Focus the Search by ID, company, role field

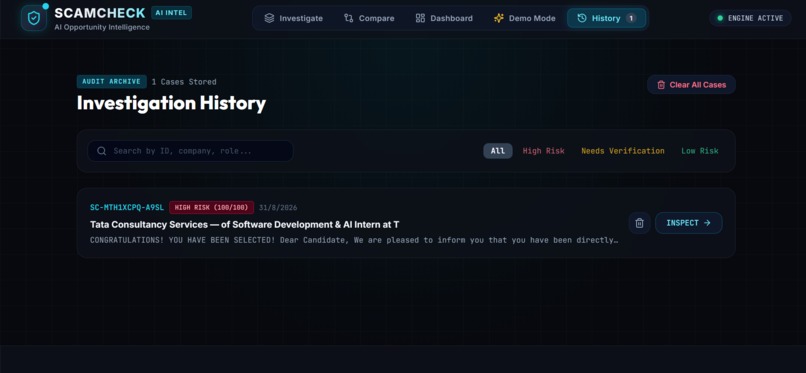[x=190, y=151]
